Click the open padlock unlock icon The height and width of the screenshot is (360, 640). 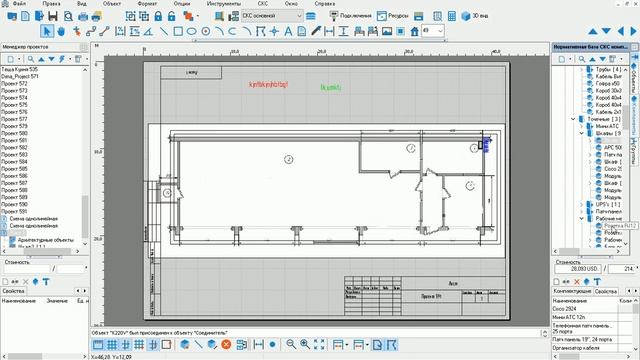point(171,16)
